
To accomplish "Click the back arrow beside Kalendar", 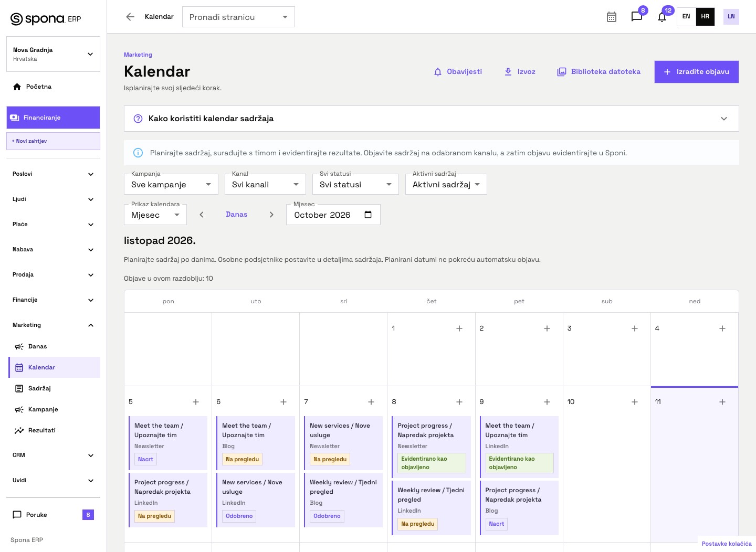I will [x=130, y=17].
